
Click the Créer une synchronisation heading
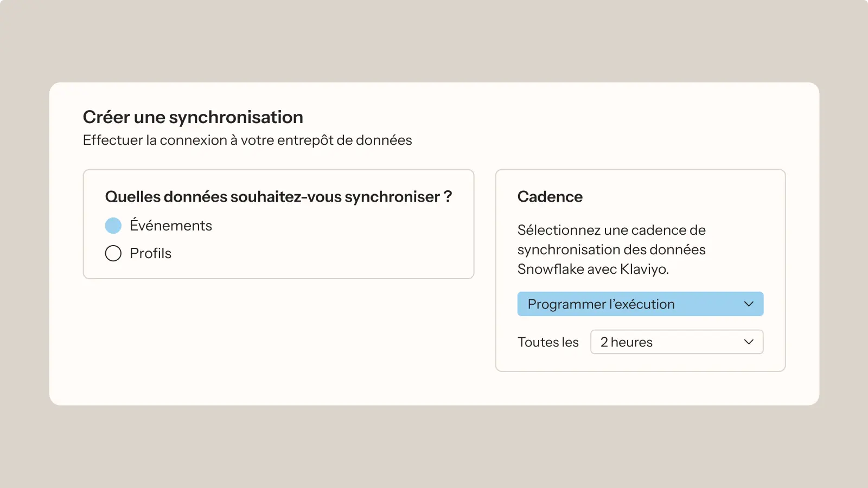click(193, 117)
